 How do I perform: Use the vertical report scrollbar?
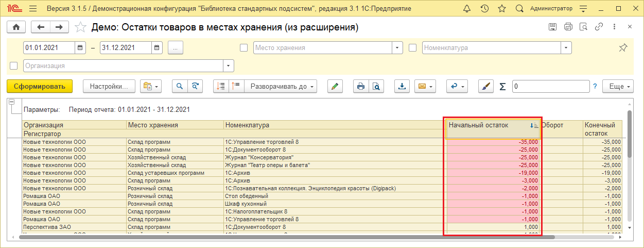click(x=629, y=134)
